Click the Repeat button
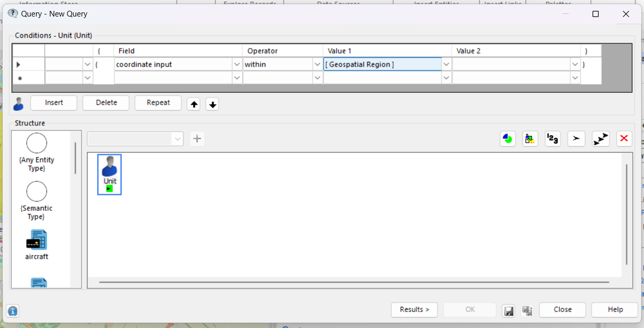The width and height of the screenshot is (644, 328). pos(158,103)
